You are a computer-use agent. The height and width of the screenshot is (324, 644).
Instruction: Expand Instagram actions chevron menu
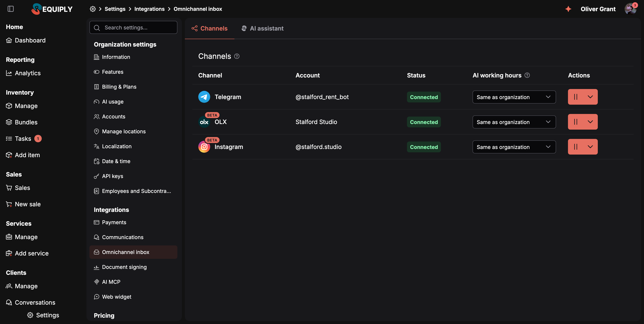pos(590,147)
